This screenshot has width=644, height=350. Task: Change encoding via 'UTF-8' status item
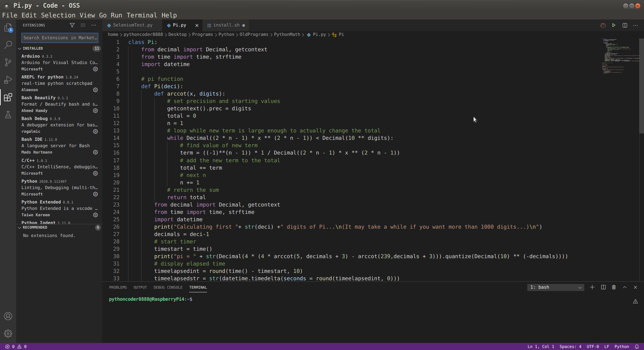pyautogui.click(x=593, y=347)
